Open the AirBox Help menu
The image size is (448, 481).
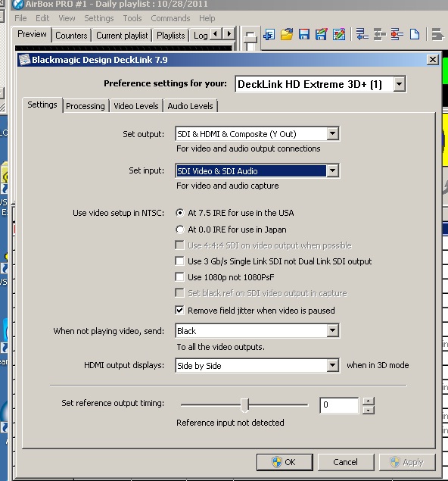[x=207, y=18]
